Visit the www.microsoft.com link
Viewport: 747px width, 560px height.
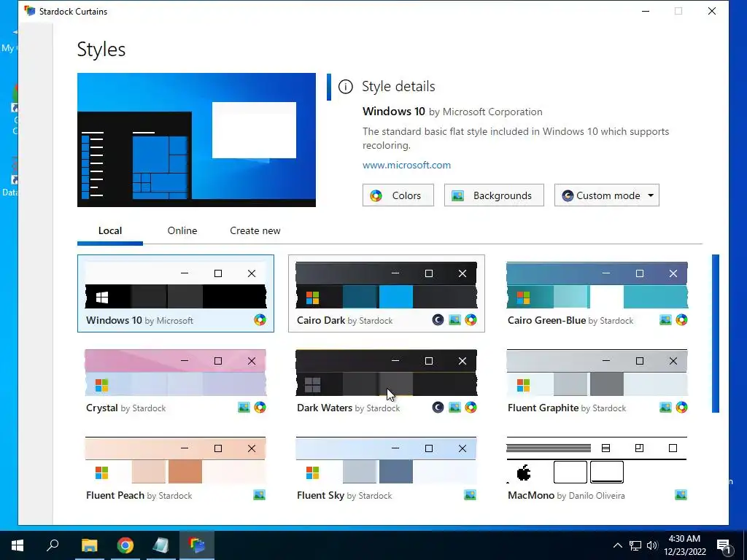(x=406, y=166)
